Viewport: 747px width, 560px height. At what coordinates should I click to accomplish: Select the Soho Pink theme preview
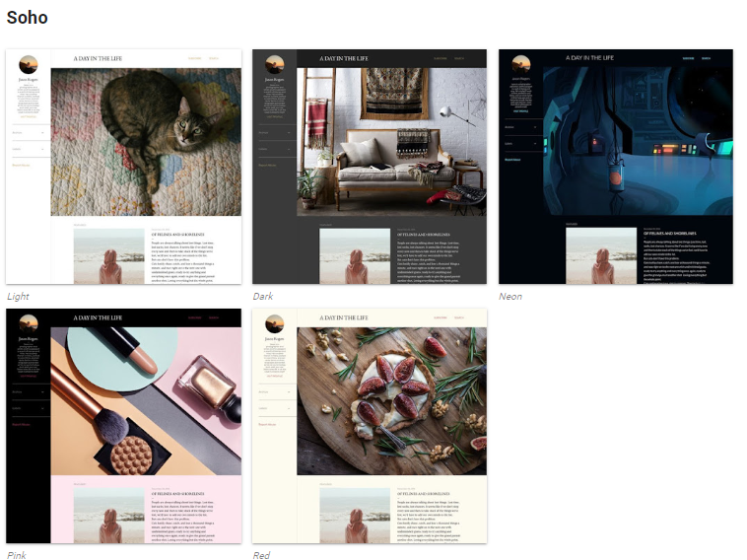(124, 426)
